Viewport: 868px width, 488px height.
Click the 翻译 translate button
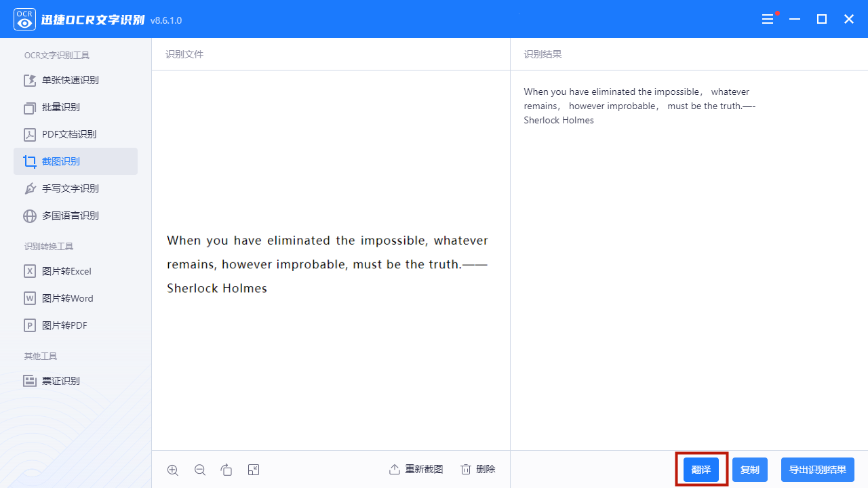[x=701, y=470]
